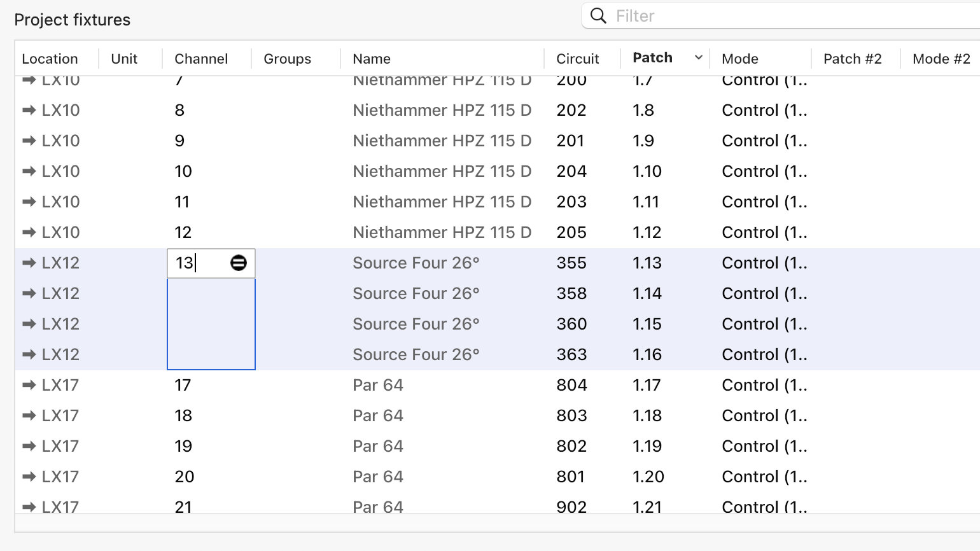Image resolution: width=980 pixels, height=551 pixels.
Task: Click the channel 13 edit field
Action: coord(197,263)
